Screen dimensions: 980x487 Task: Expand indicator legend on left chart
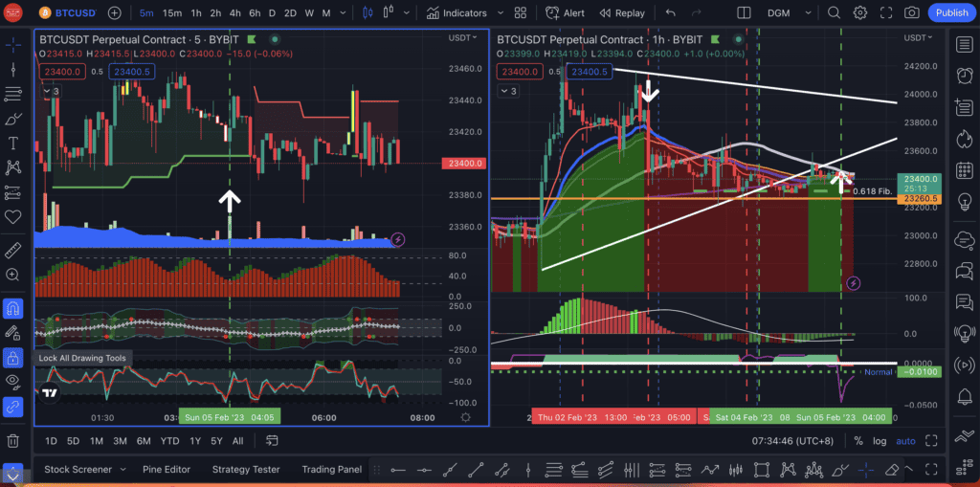click(x=52, y=91)
